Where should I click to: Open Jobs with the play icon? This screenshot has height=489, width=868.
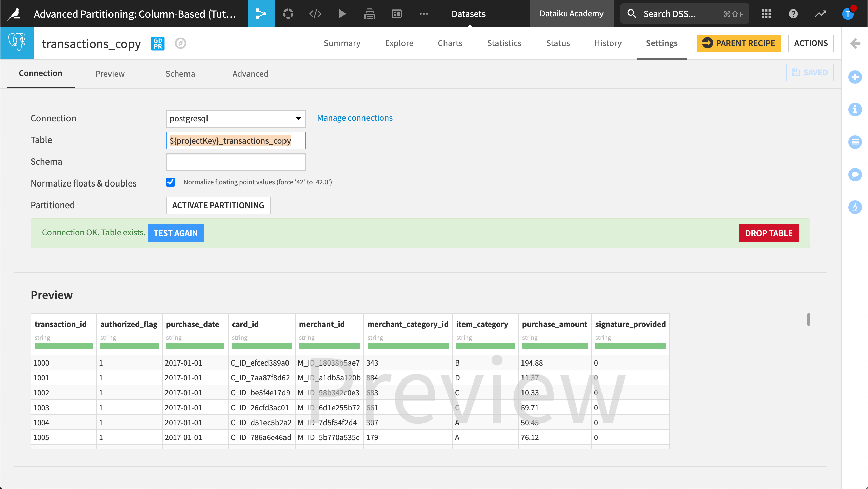[342, 14]
